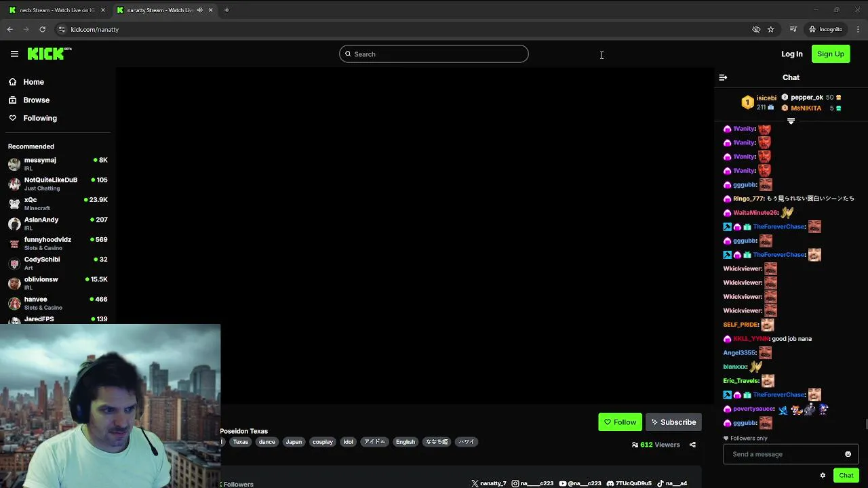This screenshot has width=868, height=488.
Task: Click the Log In button
Action: 791,54
